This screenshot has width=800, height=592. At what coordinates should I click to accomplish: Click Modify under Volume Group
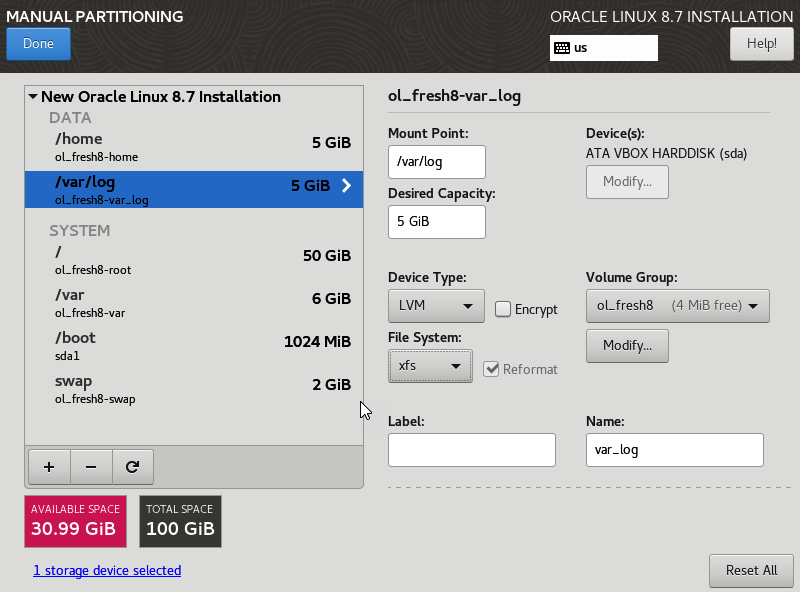coord(627,346)
